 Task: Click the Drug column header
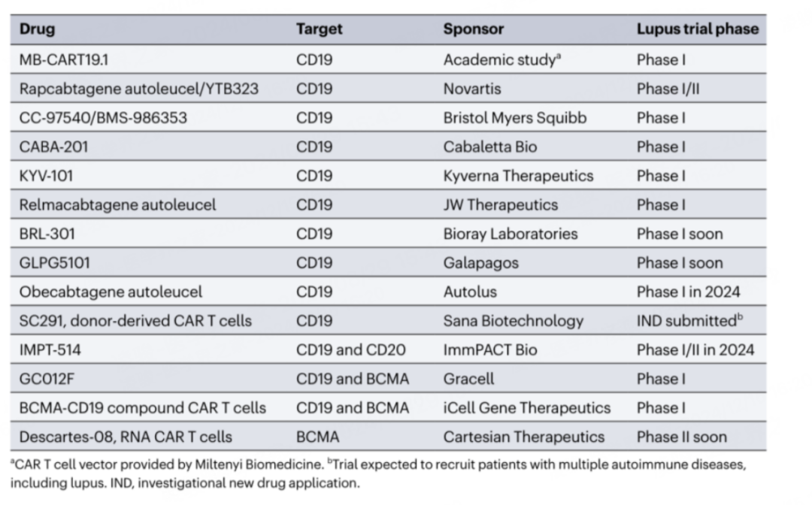coord(38,29)
